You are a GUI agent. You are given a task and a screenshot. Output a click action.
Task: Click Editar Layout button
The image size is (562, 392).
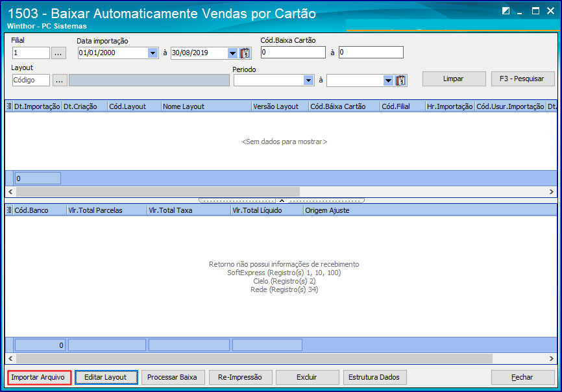106,377
